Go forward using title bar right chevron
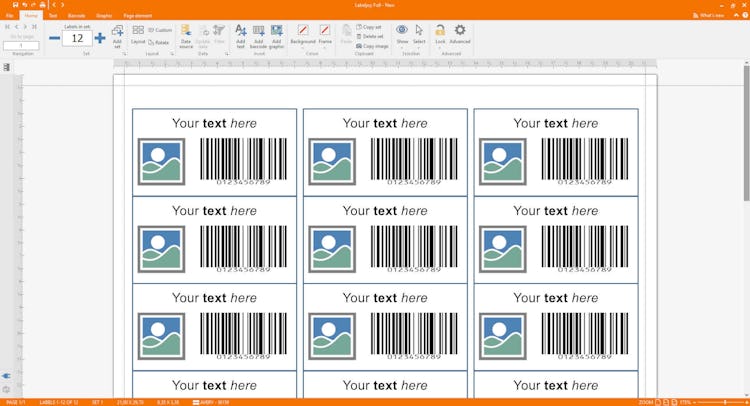750x406 pixels. (62, 5)
